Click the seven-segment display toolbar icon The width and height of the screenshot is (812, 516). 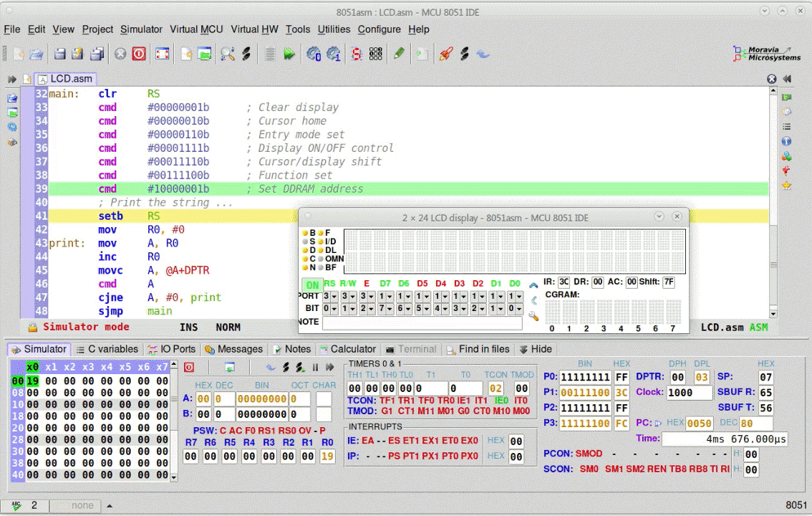(356, 54)
